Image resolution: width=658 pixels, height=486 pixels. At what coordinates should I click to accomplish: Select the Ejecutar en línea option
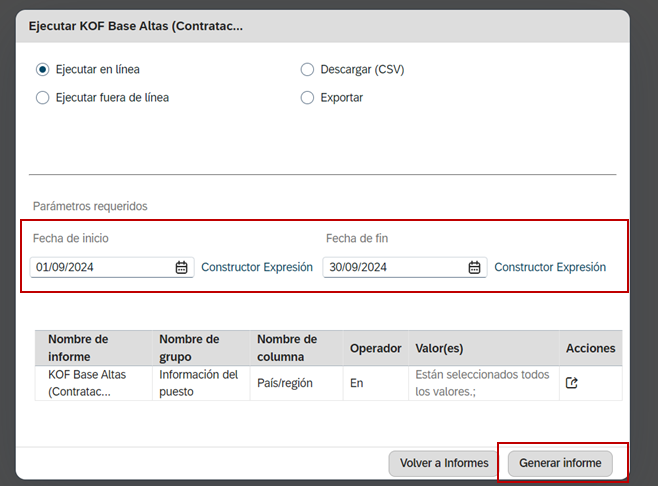43,70
